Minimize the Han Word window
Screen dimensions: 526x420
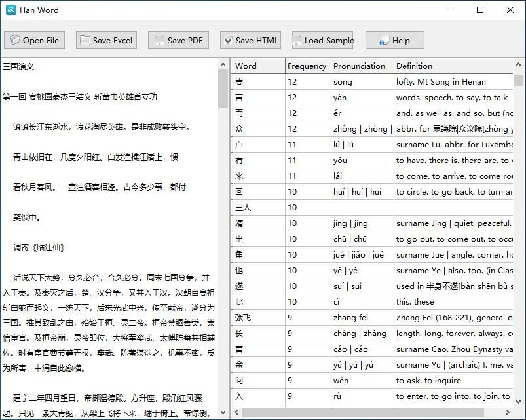pos(451,10)
